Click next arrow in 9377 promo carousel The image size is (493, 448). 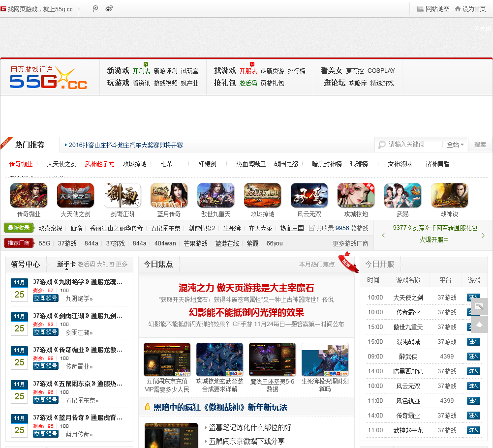[x=483, y=235]
